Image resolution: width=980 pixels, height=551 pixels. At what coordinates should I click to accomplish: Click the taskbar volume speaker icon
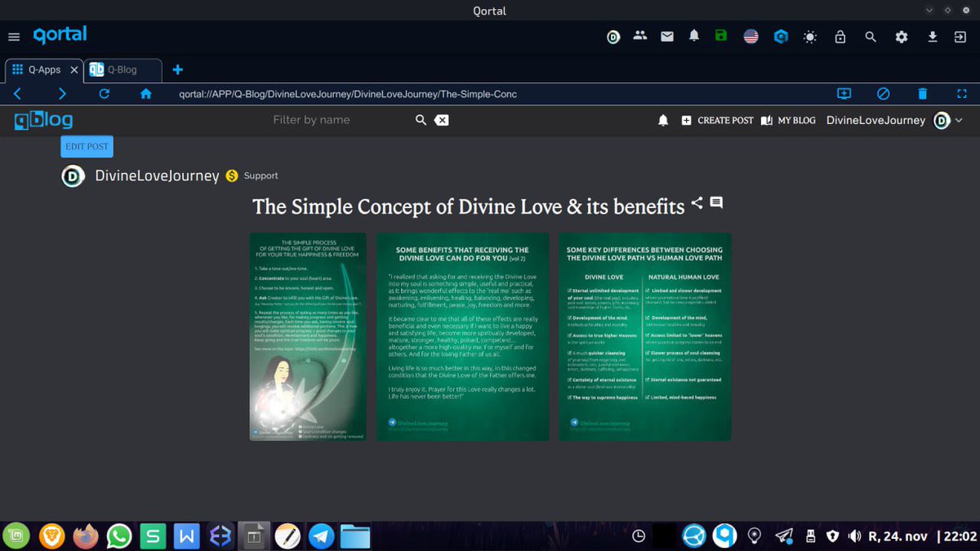click(854, 535)
